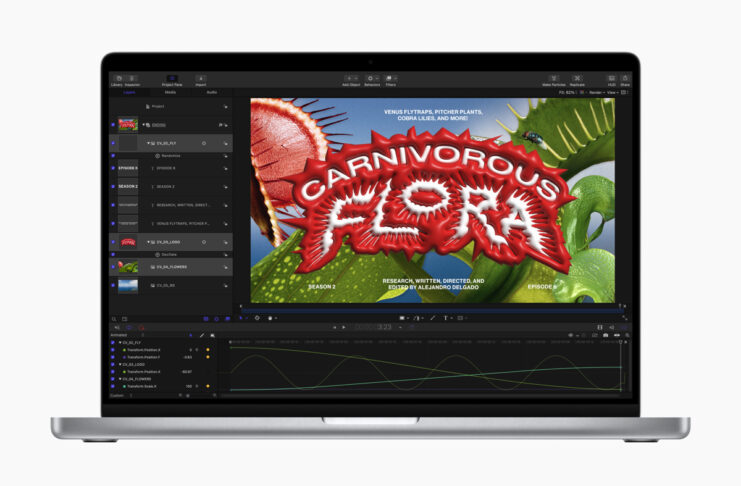
Task: Click the Replicate button
Action: coord(577,80)
